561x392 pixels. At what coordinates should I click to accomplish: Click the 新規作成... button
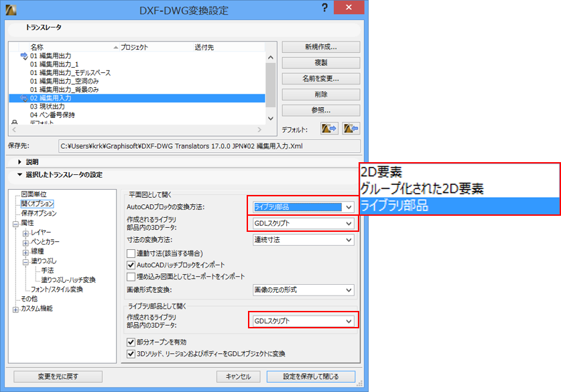coord(321,47)
